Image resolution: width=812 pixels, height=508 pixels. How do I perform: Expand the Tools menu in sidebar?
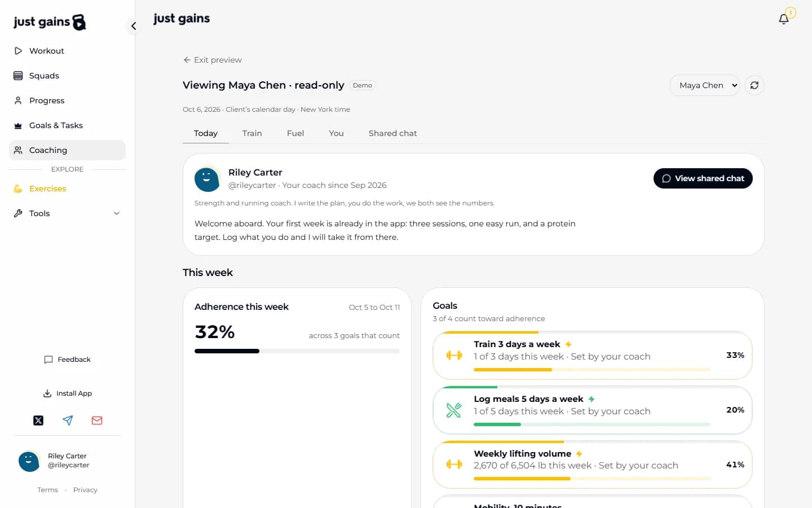[67, 213]
